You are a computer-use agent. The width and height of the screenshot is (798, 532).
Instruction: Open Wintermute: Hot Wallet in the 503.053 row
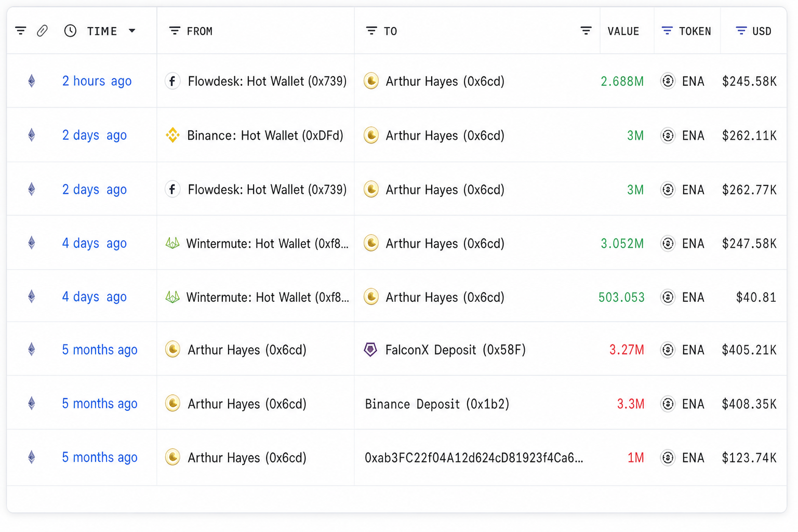pyautogui.click(x=268, y=297)
